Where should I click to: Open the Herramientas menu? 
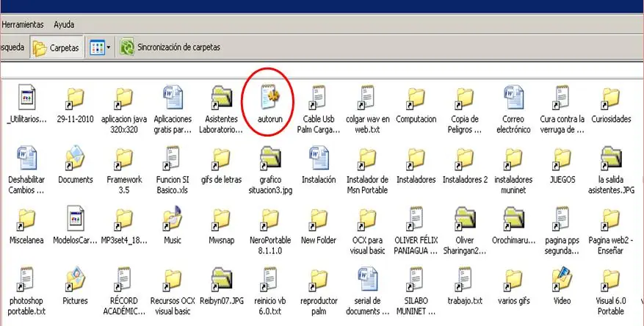click(x=22, y=25)
